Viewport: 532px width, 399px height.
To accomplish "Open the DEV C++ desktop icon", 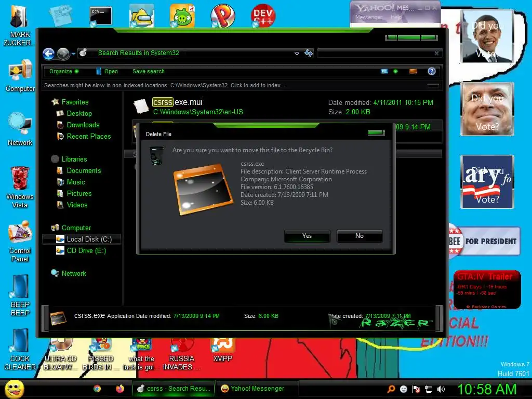I will coord(263,16).
